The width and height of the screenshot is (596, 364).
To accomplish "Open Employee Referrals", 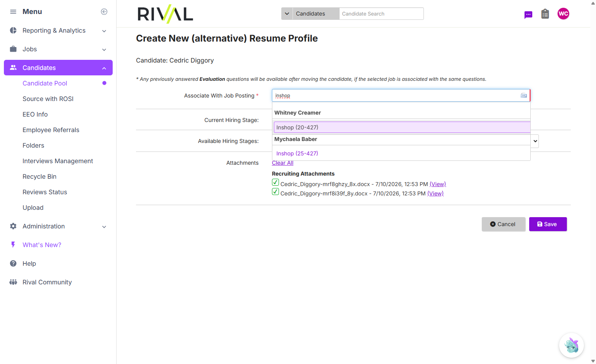I will coord(51,130).
